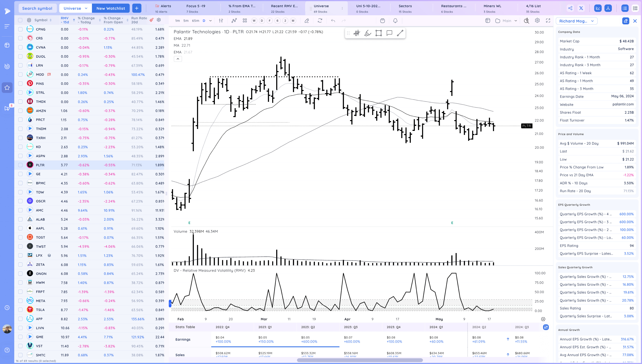Click the Search symbol field
The height and width of the screenshot is (364, 642).
pyautogui.click(x=38, y=8)
